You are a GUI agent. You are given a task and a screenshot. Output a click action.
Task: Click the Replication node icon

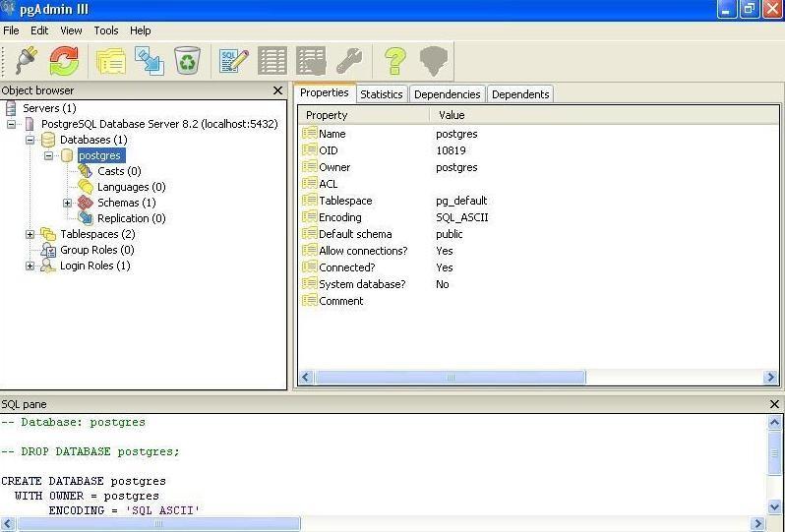86,218
